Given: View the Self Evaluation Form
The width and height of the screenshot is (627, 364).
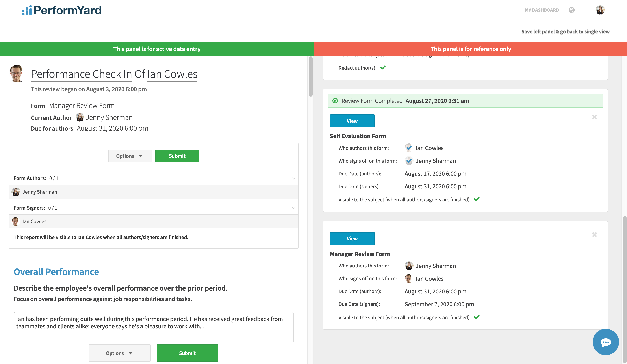Looking at the screenshot, I should point(352,121).
